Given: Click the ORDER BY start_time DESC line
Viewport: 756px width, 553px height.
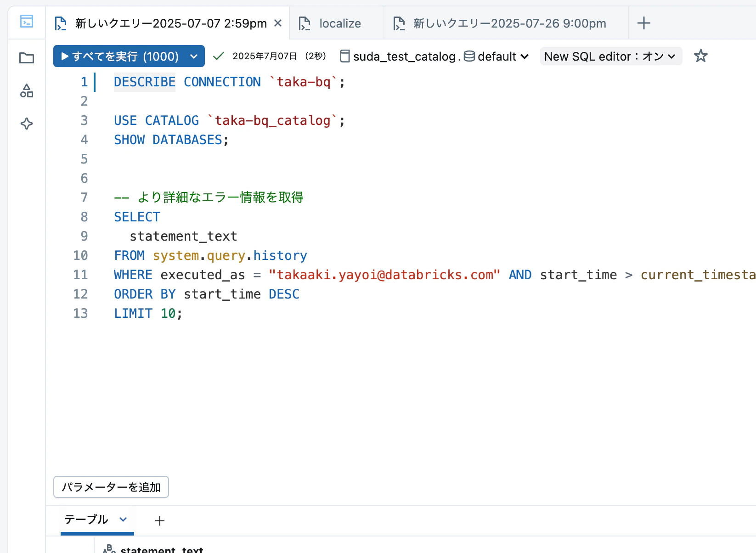Looking at the screenshot, I should (x=207, y=294).
